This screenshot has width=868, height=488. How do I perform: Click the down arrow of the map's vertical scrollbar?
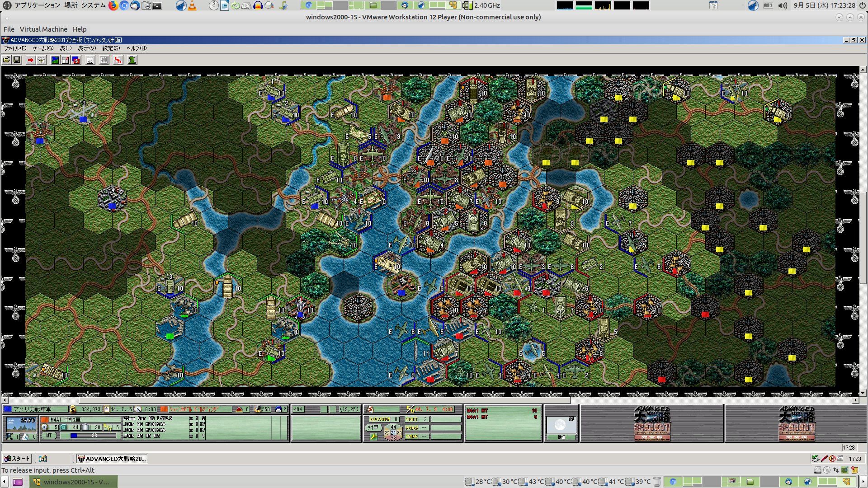click(863, 393)
